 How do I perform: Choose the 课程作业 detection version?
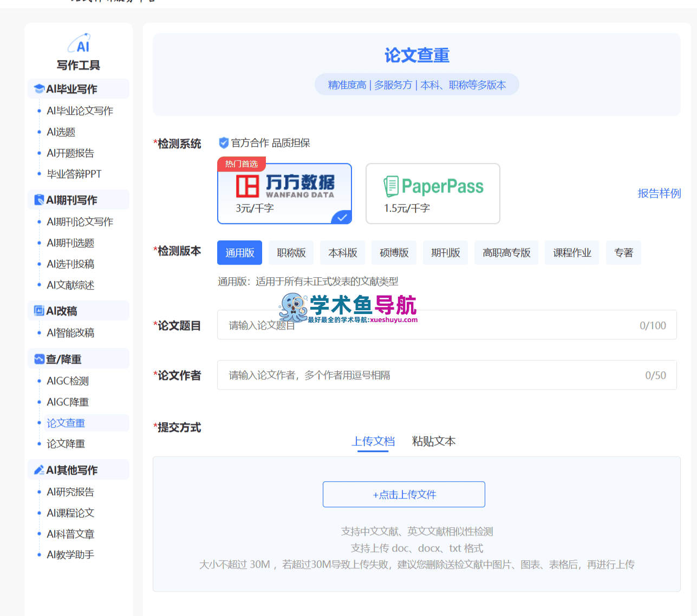572,253
